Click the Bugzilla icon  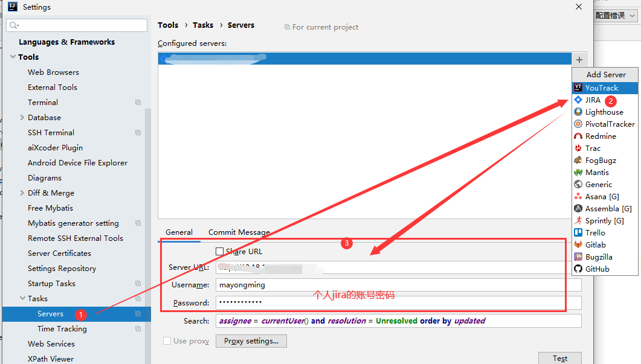point(578,257)
